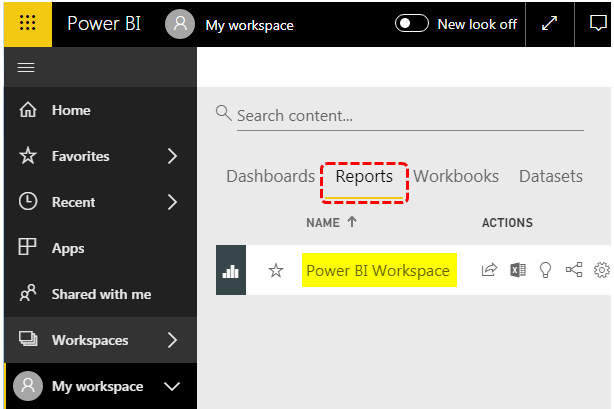Favorite the Power BI Workspace report star
This screenshot has width=614, height=409.
[x=276, y=270]
